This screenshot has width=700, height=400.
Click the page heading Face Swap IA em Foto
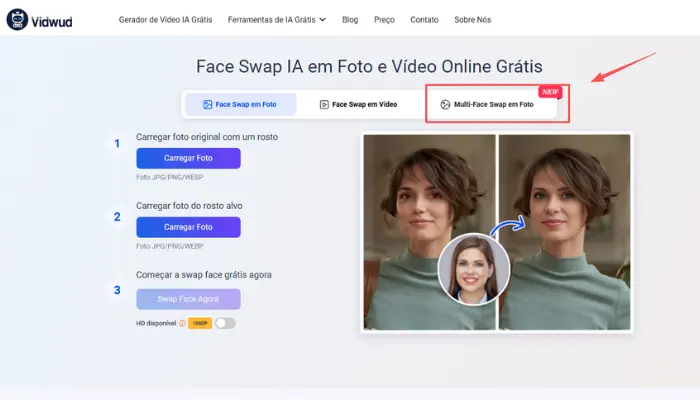tap(369, 67)
